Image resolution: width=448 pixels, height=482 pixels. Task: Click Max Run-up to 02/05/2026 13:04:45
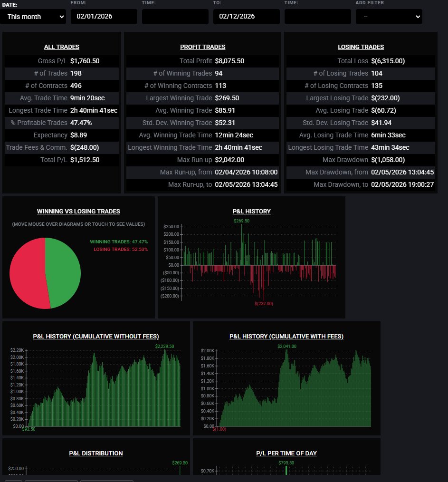coord(246,184)
